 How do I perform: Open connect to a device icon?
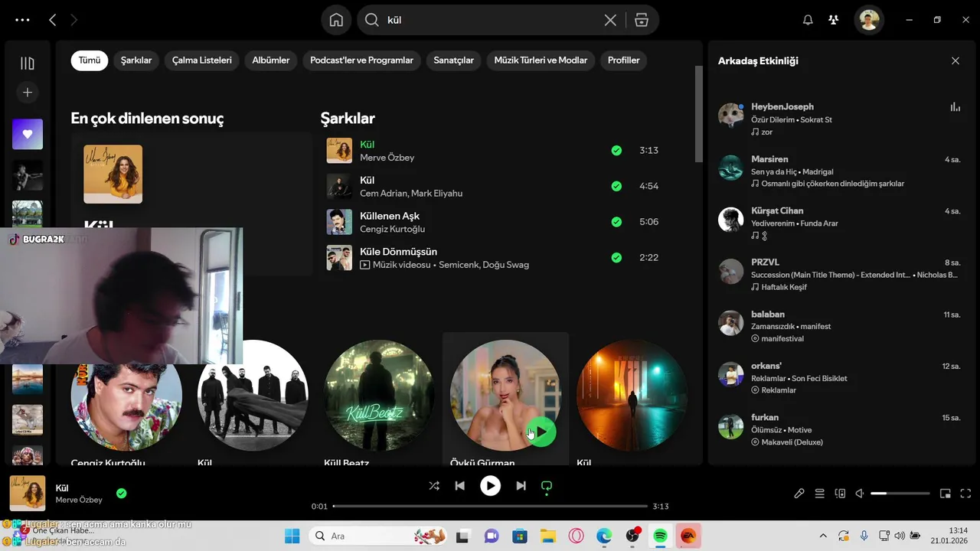pyautogui.click(x=839, y=494)
